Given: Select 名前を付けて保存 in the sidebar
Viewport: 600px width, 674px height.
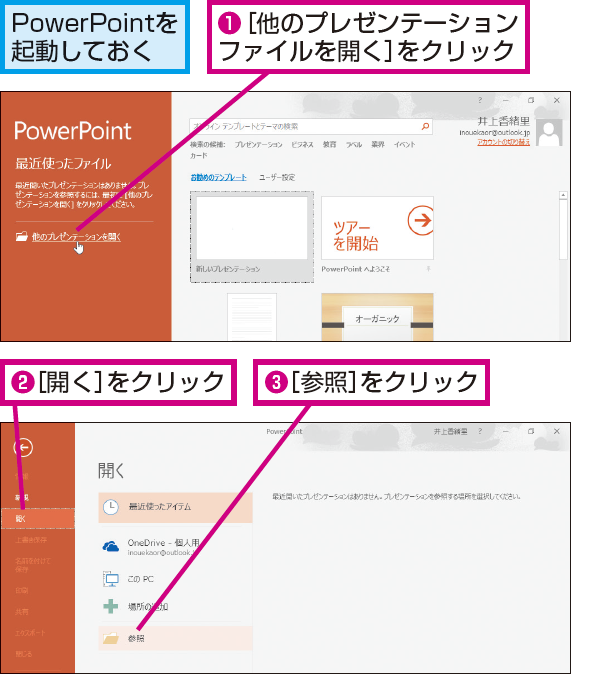Looking at the screenshot, I should (x=33, y=565).
